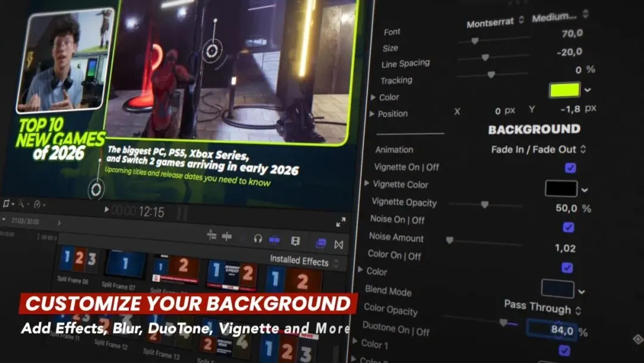This screenshot has width=644, height=363.
Task: Toggle solo with the headphones icon
Action: (258, 239)
